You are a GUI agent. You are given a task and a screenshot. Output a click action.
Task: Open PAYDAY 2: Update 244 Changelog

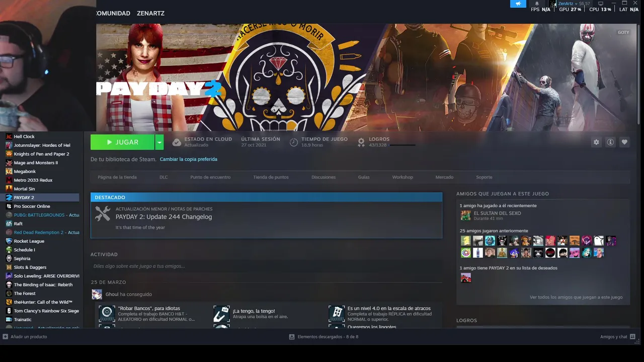click(164, 217)
